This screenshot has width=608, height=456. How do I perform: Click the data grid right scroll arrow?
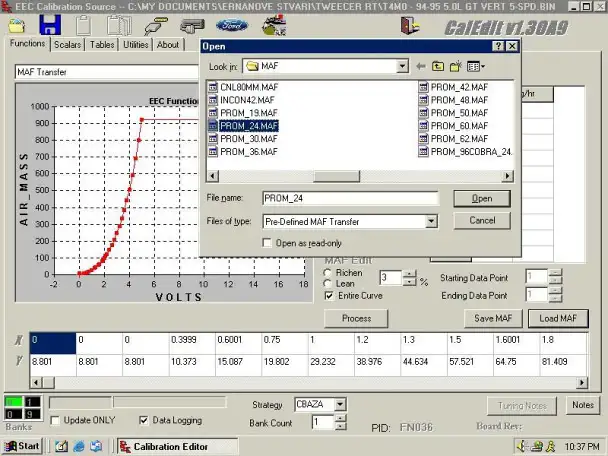click(x=581, y=383)
